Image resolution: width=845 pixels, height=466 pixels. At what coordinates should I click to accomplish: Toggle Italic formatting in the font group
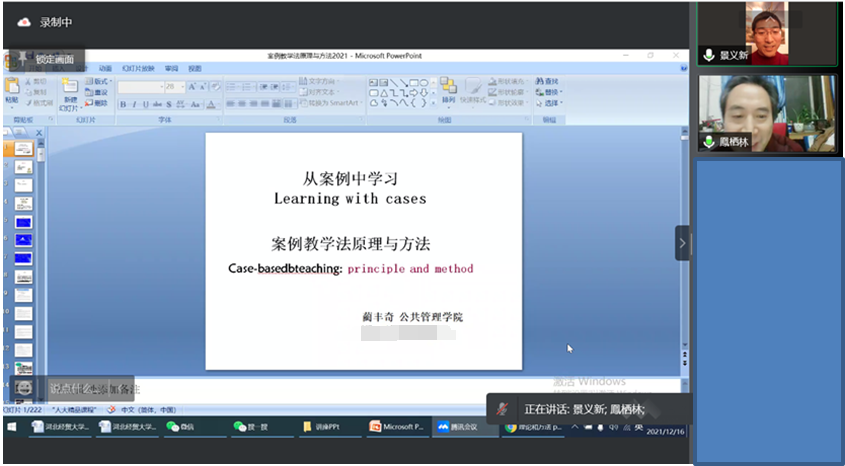tap(134, 104)
